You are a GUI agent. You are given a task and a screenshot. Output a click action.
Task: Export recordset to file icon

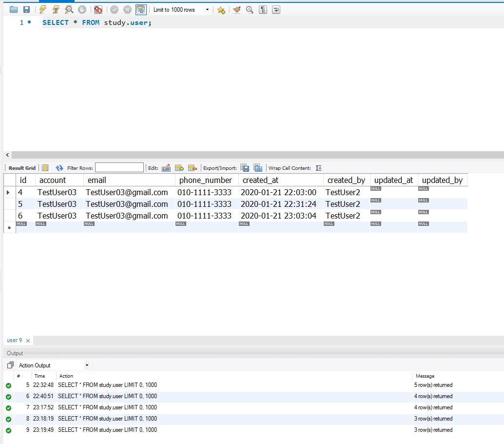(245, 168)
